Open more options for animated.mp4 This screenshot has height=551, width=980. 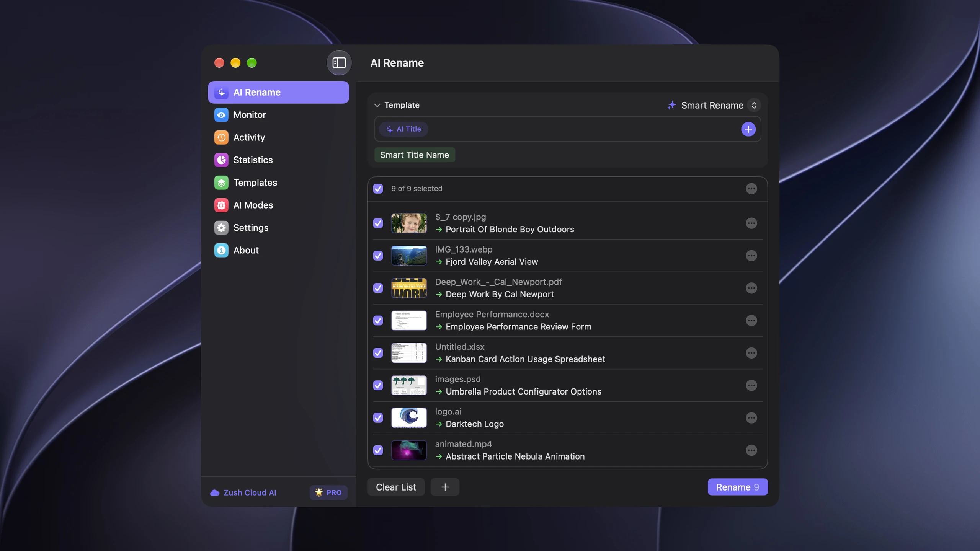(x=751, y=450)
